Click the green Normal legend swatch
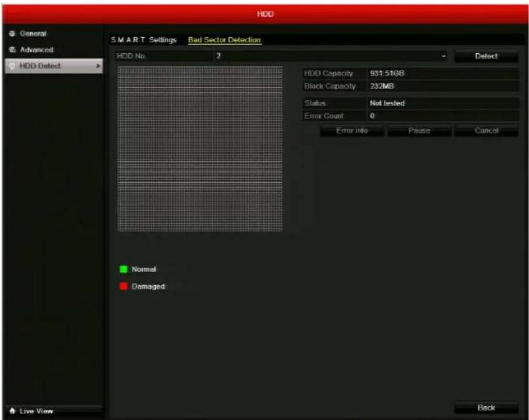This screenshot has width=529, height=420. (124, 269)
